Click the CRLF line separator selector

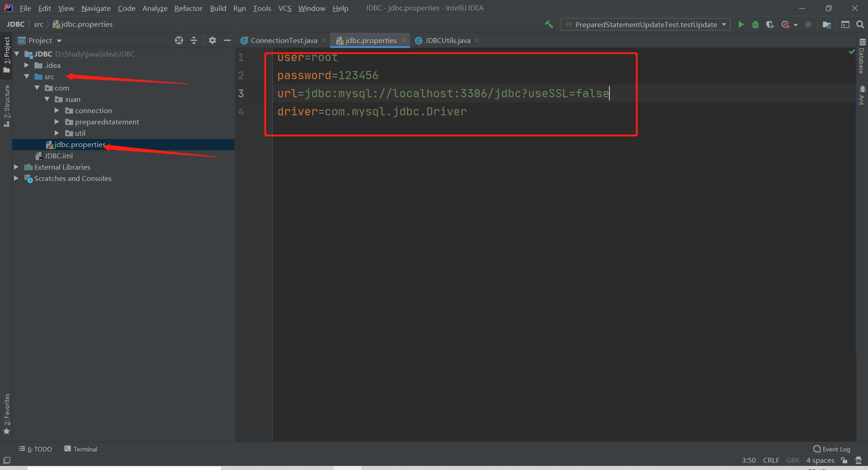click(771, 461)
